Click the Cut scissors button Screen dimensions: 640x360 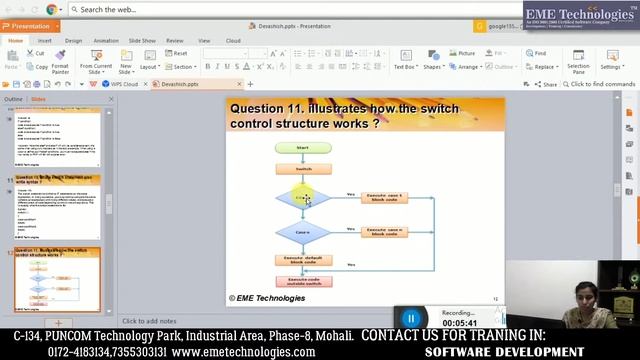[x=35, y=53]
